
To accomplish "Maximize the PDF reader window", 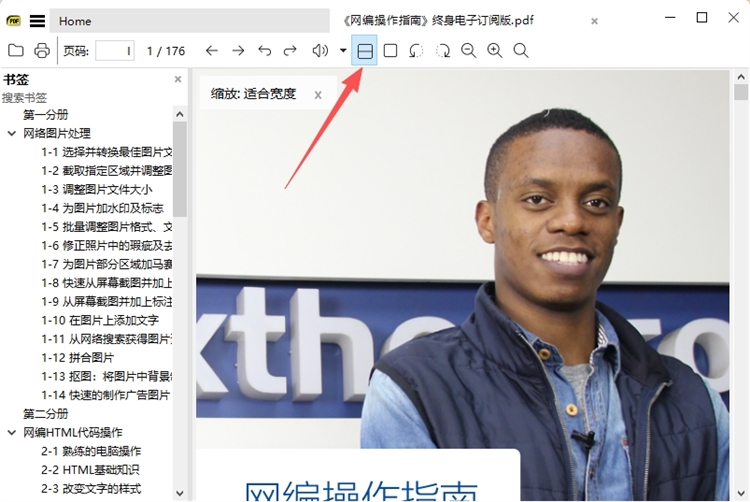I will point(702,18).
